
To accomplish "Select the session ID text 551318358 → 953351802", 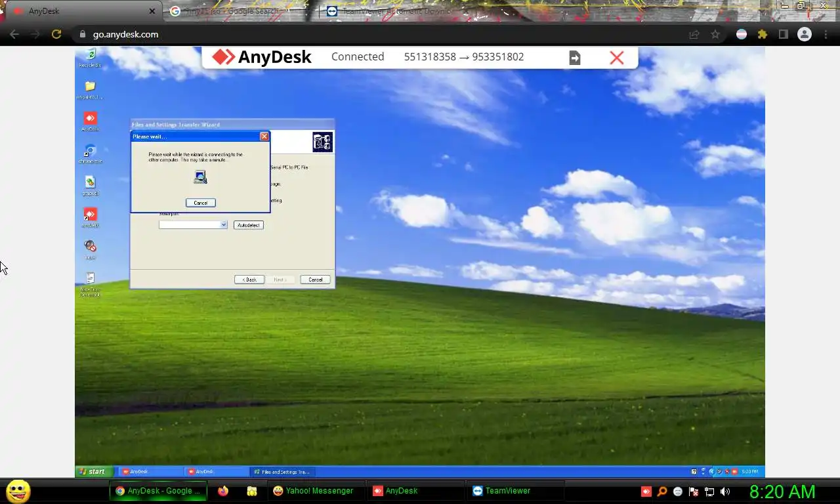I will 463,56.
